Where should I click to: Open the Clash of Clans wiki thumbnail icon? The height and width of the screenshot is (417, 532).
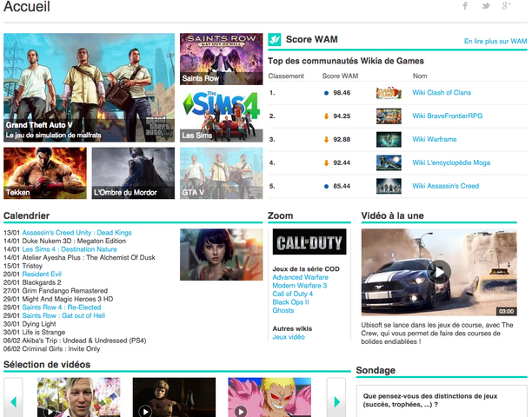[x=389, y=93]
